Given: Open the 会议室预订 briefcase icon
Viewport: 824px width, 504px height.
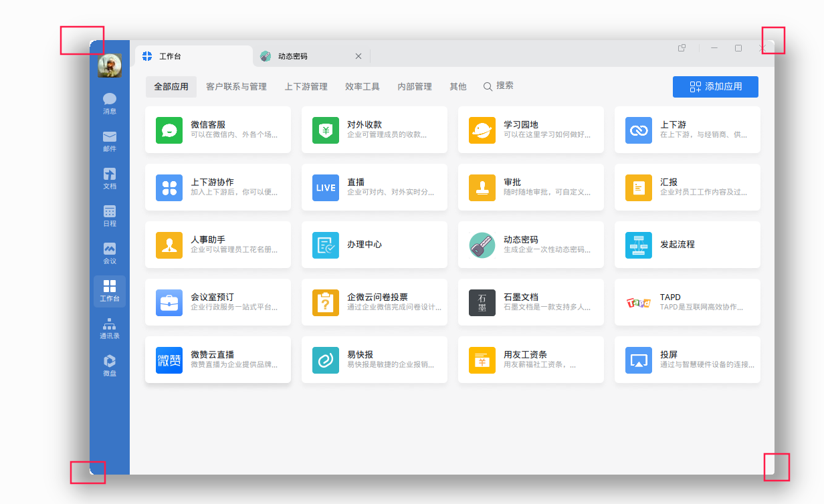Looking at the screenshot, I should click(169, 303).
